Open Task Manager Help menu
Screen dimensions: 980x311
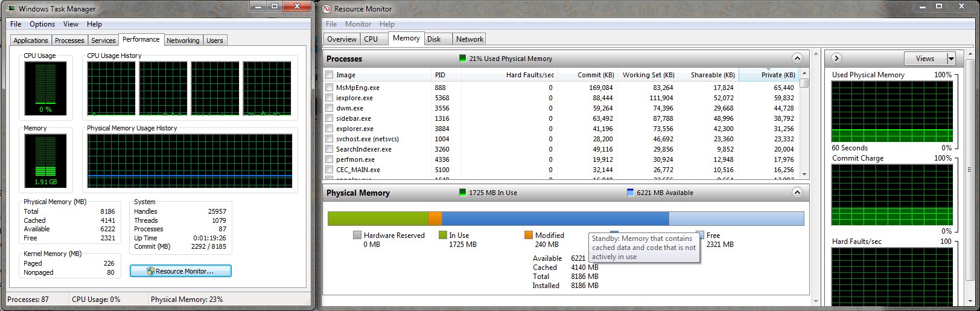[x=94, y=24]
